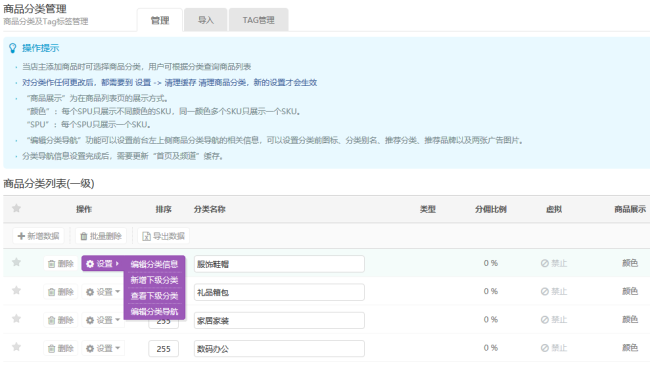This screenshot has width=650, height=368.
Task: Toggle star for 服饰鞋帽 row
Action: click(x=17, y=262)
